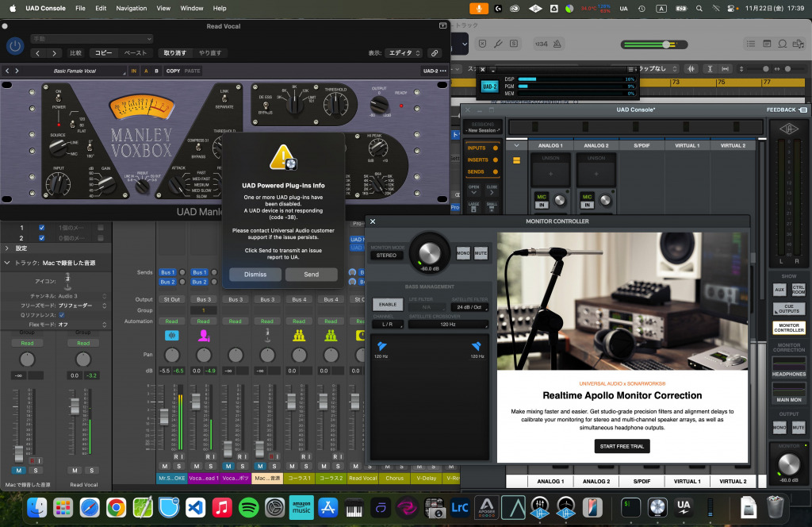Click the plug-in power bypass button
The width and height of the screenshot is (812, 527).
tap(14, 46)
